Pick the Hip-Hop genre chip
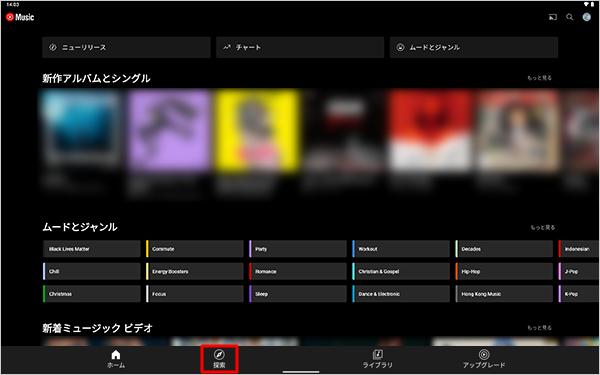600x375 pixels. 504,272
